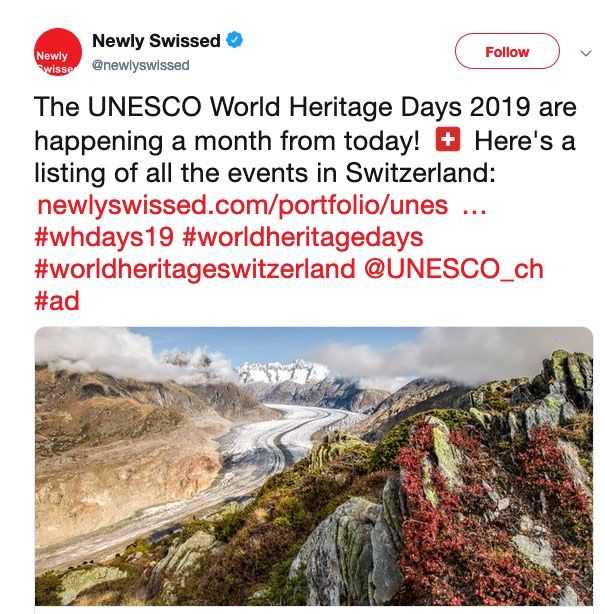
Task: Open the @newlyswissed handle link
Action: (x=140, y=65)
